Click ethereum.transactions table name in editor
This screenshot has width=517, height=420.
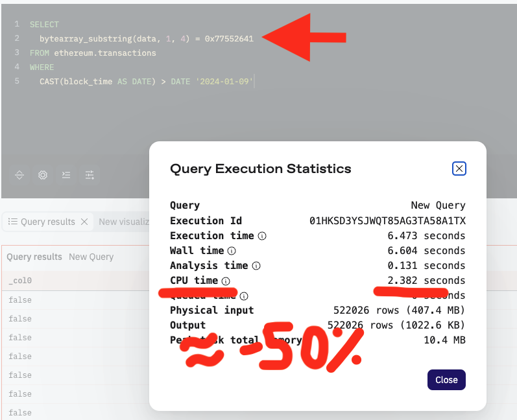point(105,53)
